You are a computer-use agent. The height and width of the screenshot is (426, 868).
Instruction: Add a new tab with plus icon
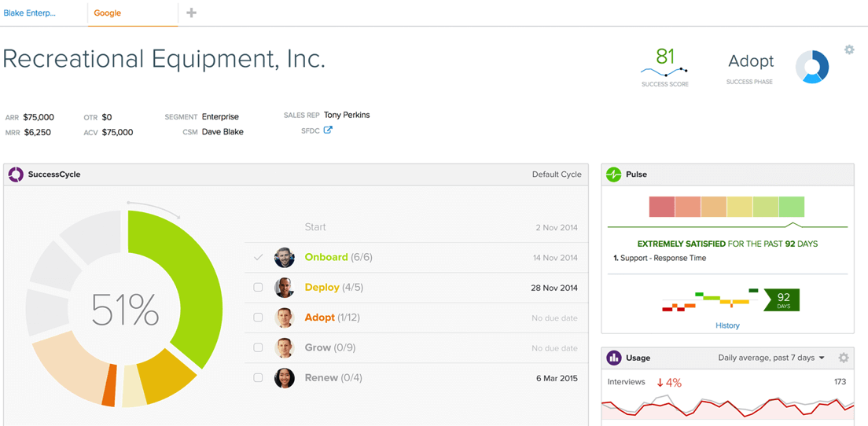(x=192, y=13)
